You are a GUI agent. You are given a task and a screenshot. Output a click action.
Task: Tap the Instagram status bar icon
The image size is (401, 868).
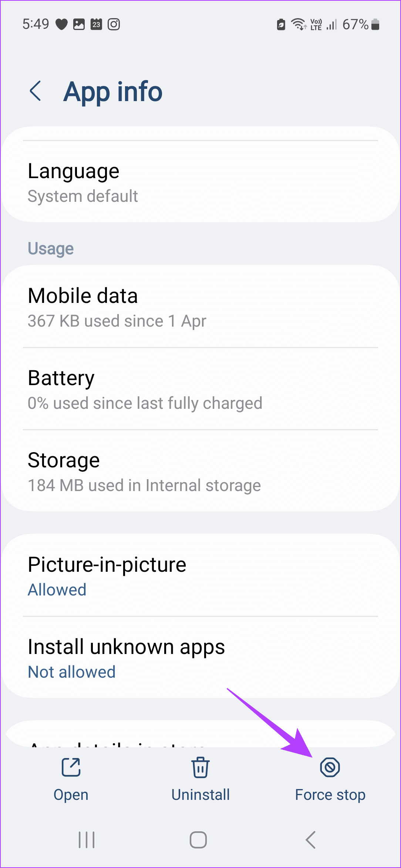pos(114,24)
